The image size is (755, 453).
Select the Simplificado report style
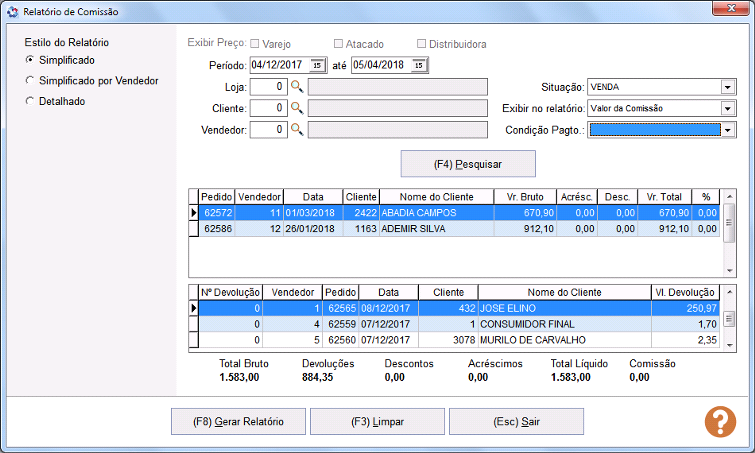[x=31, y=61]
